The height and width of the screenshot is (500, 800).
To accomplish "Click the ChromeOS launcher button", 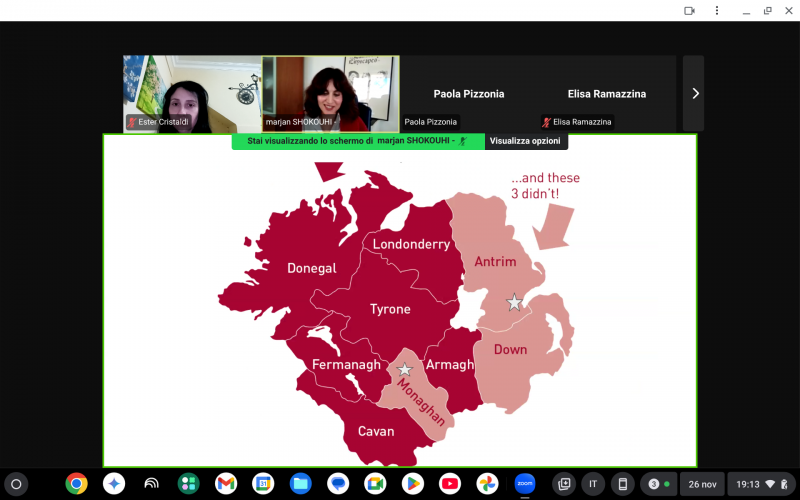I will [16, 484].
